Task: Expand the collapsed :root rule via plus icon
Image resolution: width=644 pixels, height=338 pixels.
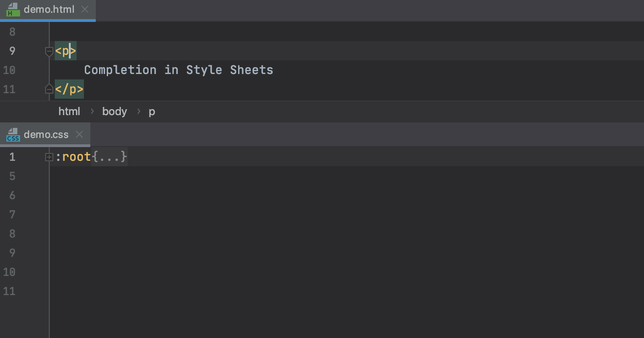Action: tap(49, 157)
